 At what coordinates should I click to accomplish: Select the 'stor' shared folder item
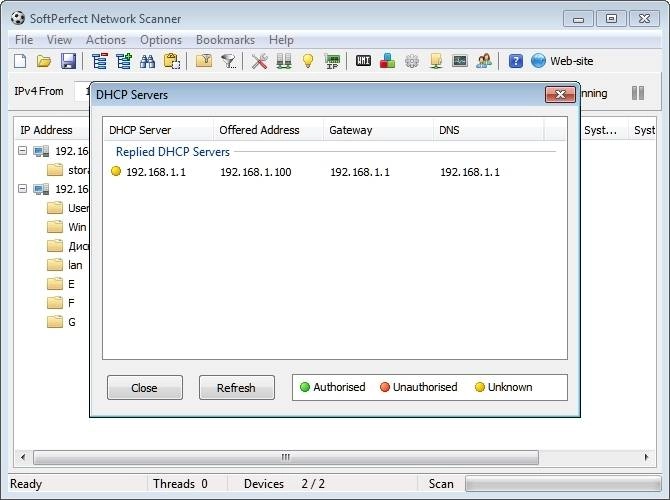click(68, 170)
